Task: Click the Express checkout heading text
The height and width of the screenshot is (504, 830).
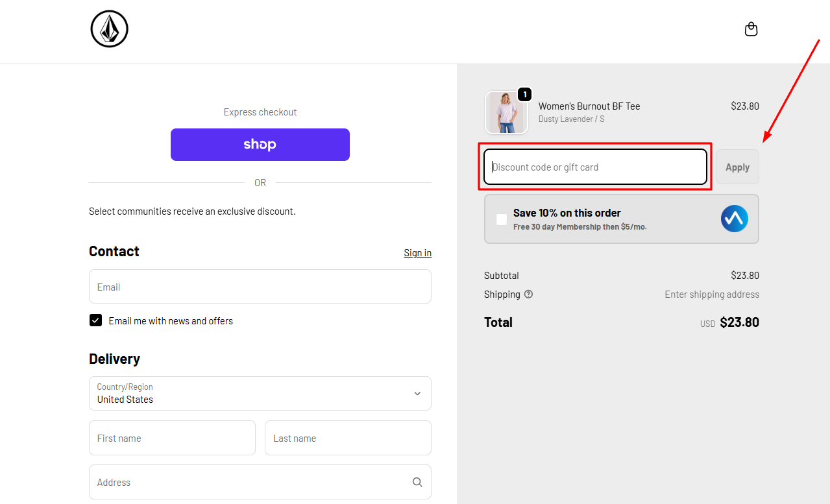Action: (x=260, y=112)
